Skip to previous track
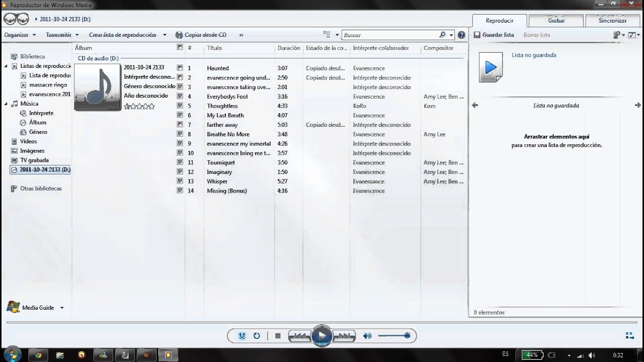 tap(299, 336)
